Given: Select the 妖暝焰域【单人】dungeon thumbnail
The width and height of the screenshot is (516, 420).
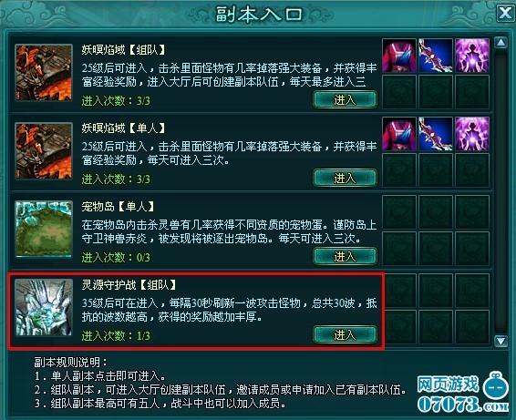Looking at the screenshot, I should pos(44,151).
